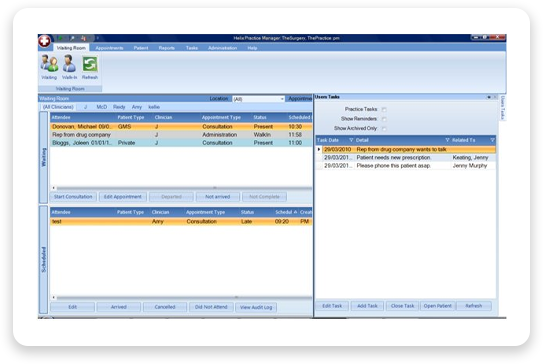Click 'Keating, Jenny' in Related To column
The height and width of the screenshot is (364, 543).
470,158
